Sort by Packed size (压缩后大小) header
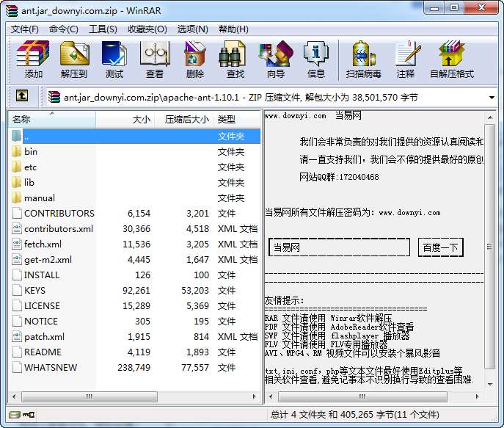The width and height of the screenshot is (504, 428). 184,120
